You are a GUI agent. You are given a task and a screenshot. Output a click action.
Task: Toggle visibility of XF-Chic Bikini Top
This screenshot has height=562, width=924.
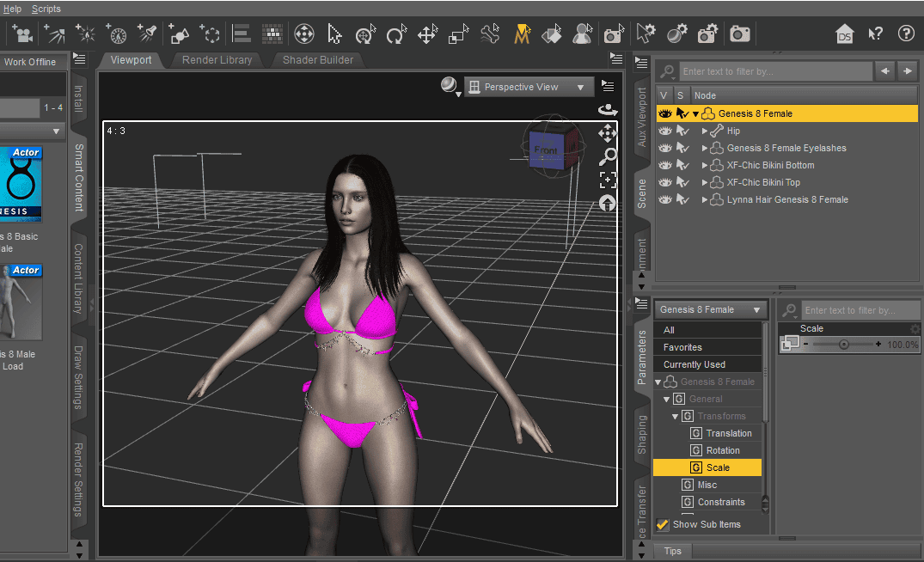coord(664,182)
